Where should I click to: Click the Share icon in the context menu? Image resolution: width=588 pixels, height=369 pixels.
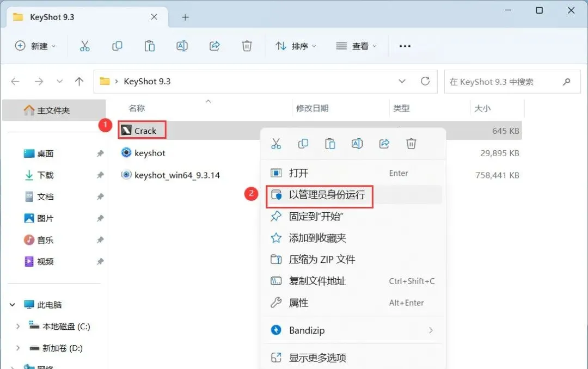(384, 144)
